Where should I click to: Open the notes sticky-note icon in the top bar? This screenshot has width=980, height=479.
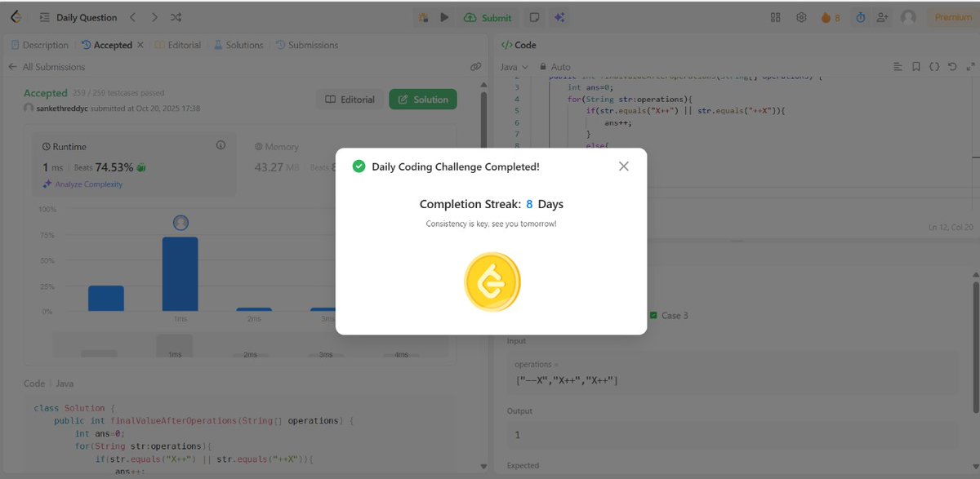533,16
